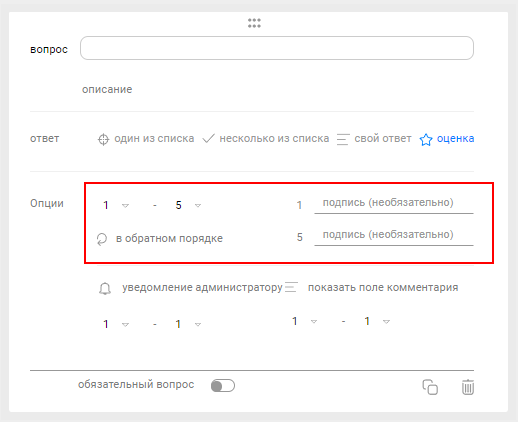
Task: Toggle показать поле комментария option
Action: [x=383, y=287]
